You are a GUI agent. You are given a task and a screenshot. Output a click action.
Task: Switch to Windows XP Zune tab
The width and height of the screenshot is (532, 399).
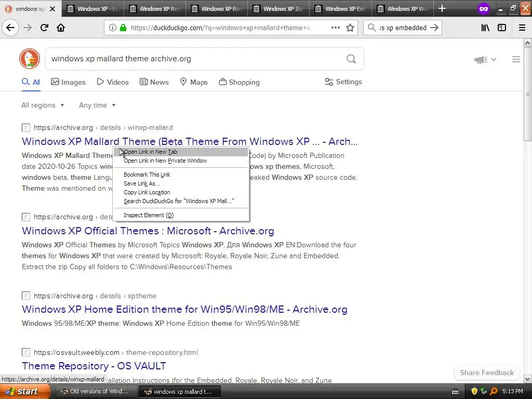278,9
